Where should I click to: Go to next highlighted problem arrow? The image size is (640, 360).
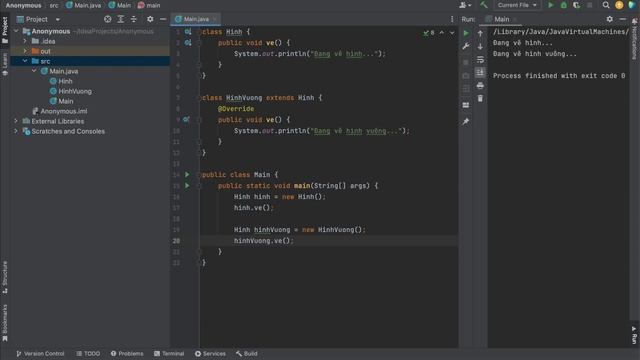452,33
